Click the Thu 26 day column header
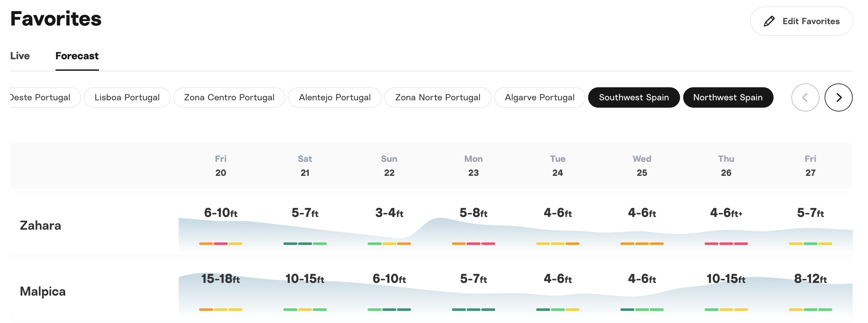 [726, 166]
